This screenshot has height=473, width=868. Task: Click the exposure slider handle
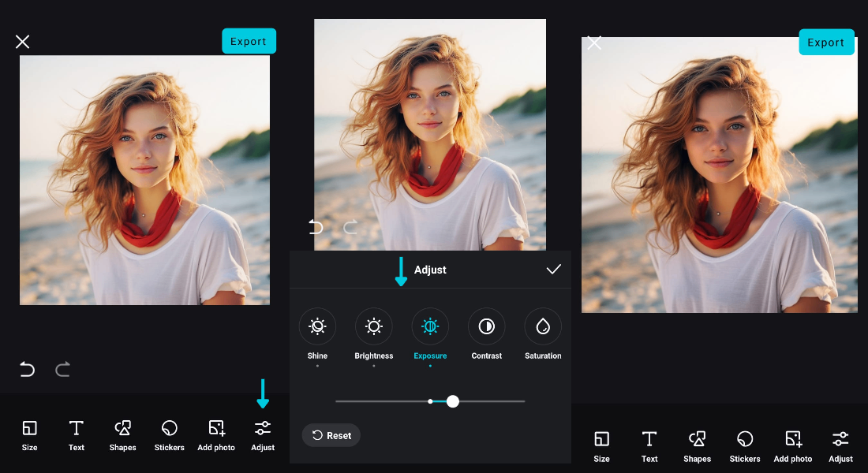453,401
